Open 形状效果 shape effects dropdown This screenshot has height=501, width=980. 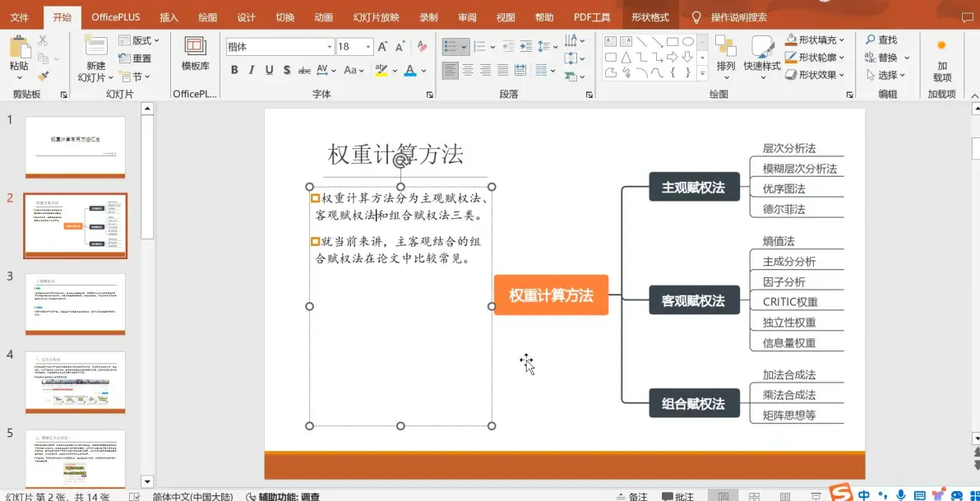(815, 75)
